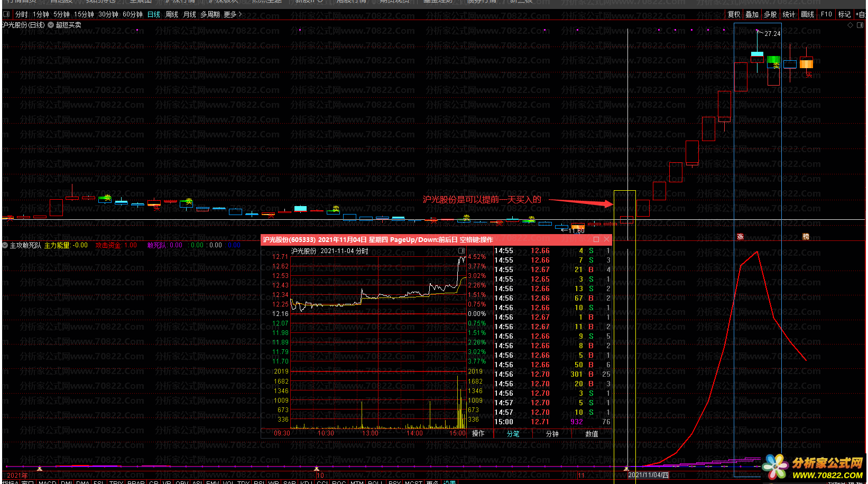Open F10 company information
Screen dimensions: 868x484
pos(826,14)
